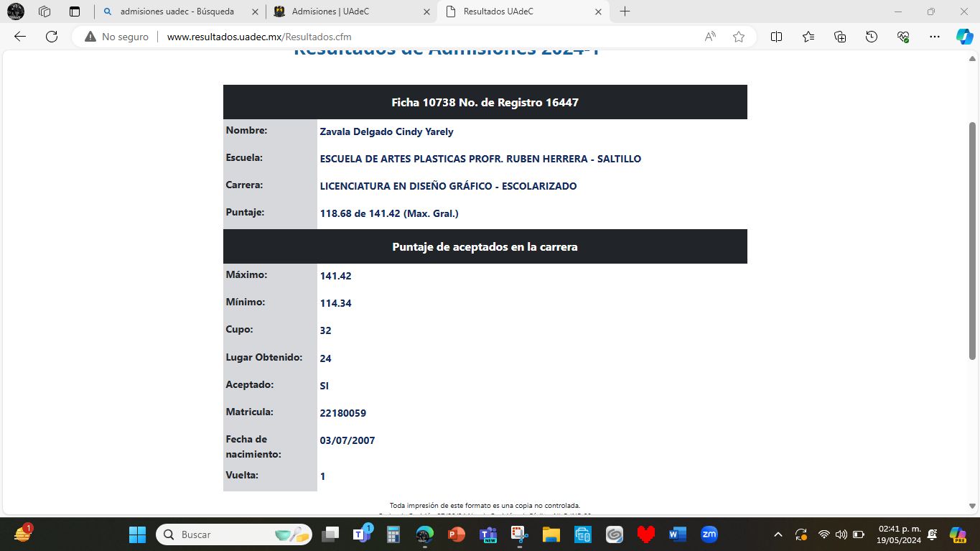
Task: Open the tab actions menu
Action: [75, 11]
